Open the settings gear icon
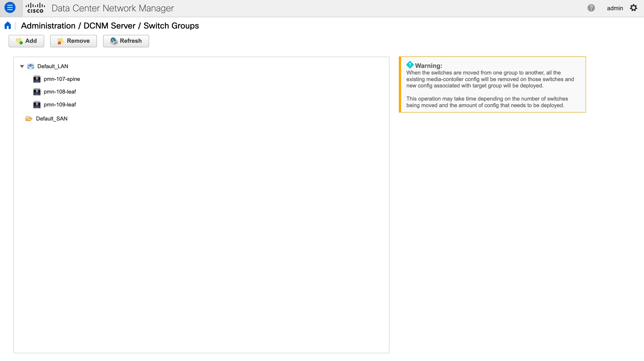 [x=634, y=8]
